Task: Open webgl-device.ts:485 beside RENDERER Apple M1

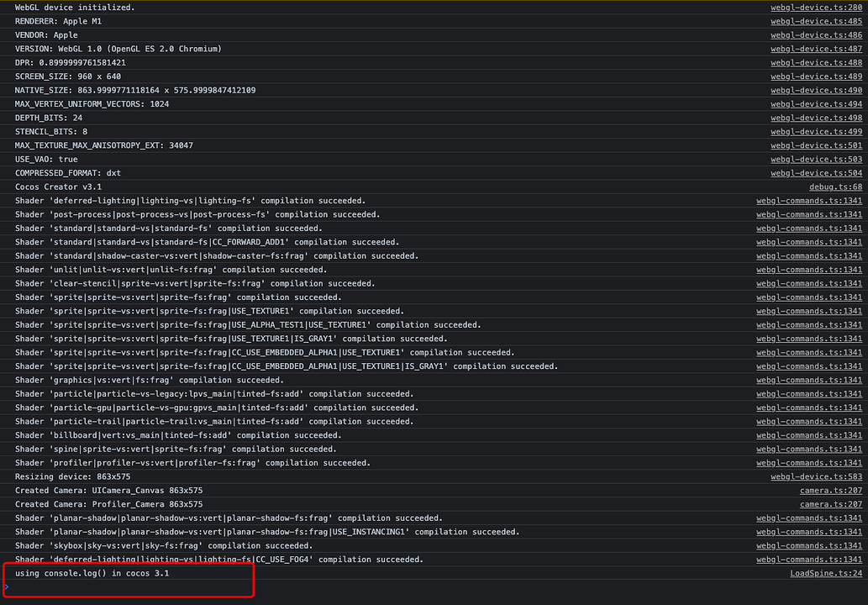Action: [x=816, y=21]
